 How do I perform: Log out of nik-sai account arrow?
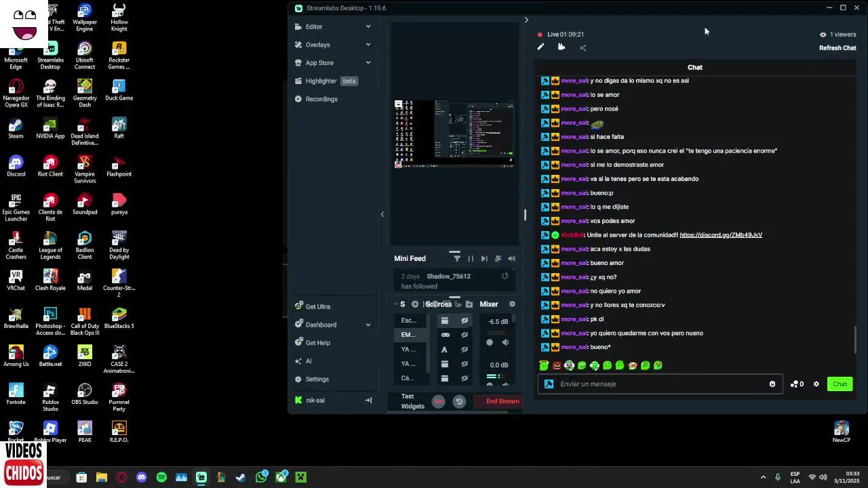click(368, 401)
